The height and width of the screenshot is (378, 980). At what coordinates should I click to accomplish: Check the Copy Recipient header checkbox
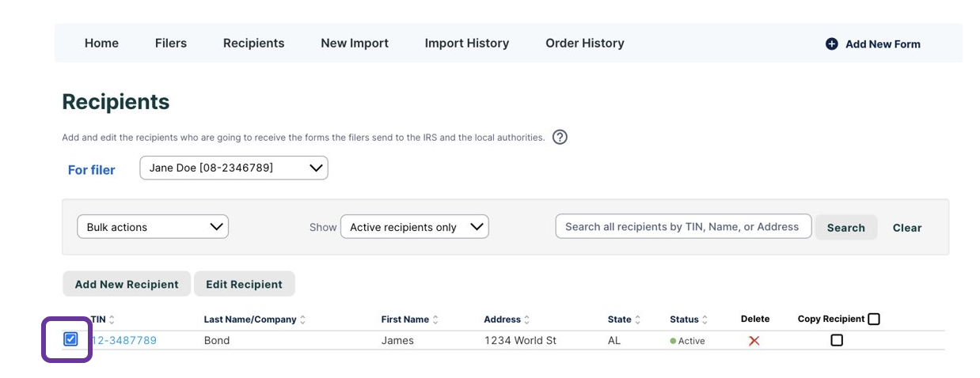coord(873,319)
